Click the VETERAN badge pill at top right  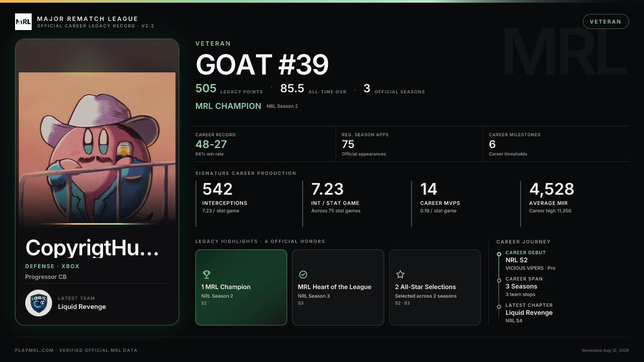(x=605, y=21)
